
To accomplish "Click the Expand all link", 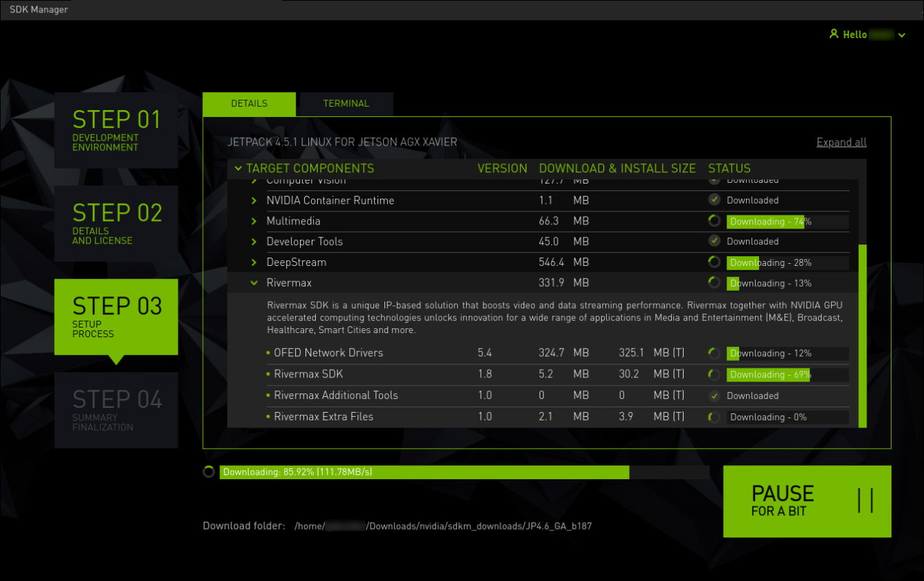I will coord(842,143).
